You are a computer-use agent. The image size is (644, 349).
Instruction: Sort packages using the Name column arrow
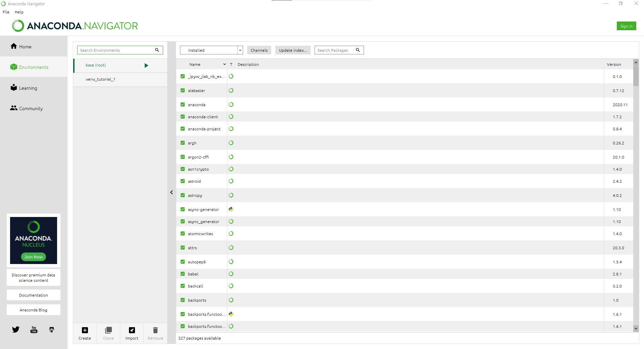(225, 64)
